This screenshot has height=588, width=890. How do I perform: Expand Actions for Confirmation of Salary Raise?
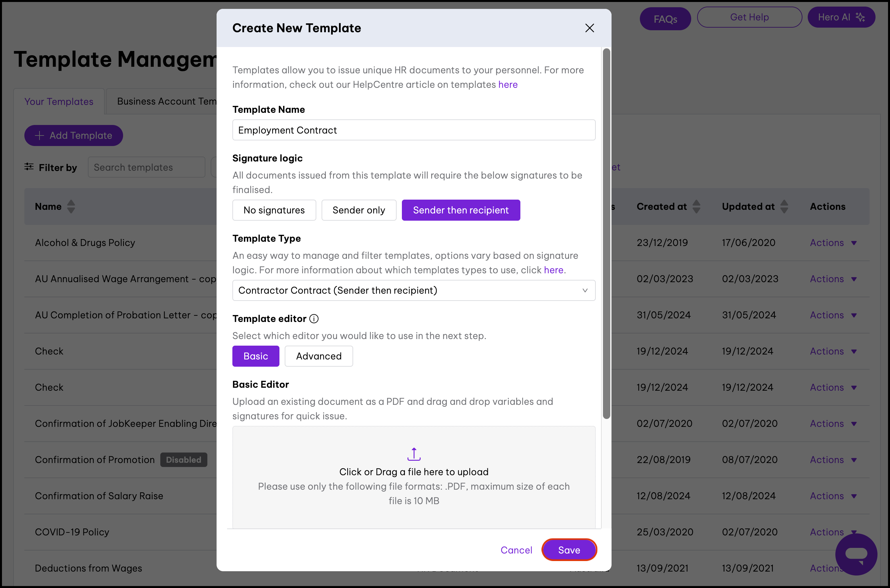pos(833,496)
